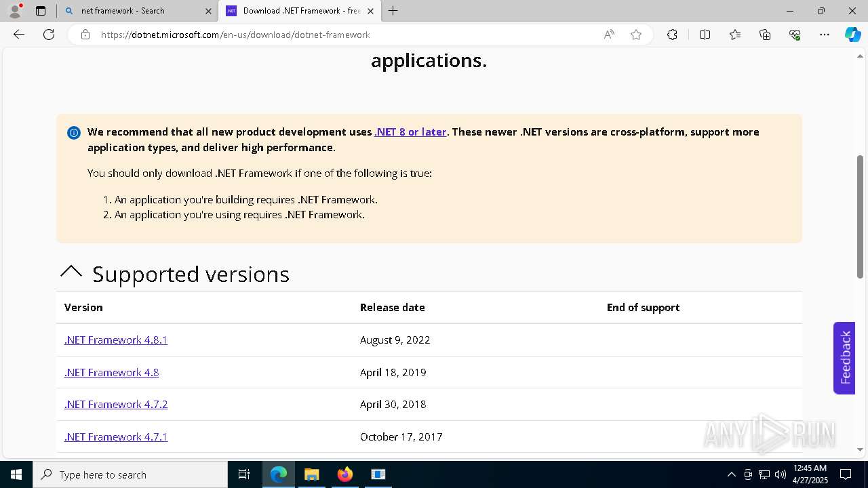
Task: Activate the Read aloud icon
Action: (x=609, y=35)
